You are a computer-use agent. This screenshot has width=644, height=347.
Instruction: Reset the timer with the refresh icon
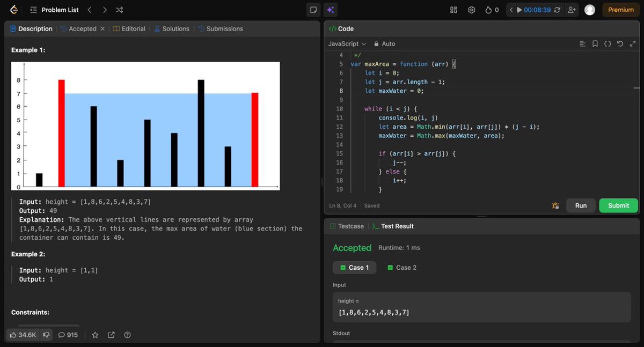[557, 10]
